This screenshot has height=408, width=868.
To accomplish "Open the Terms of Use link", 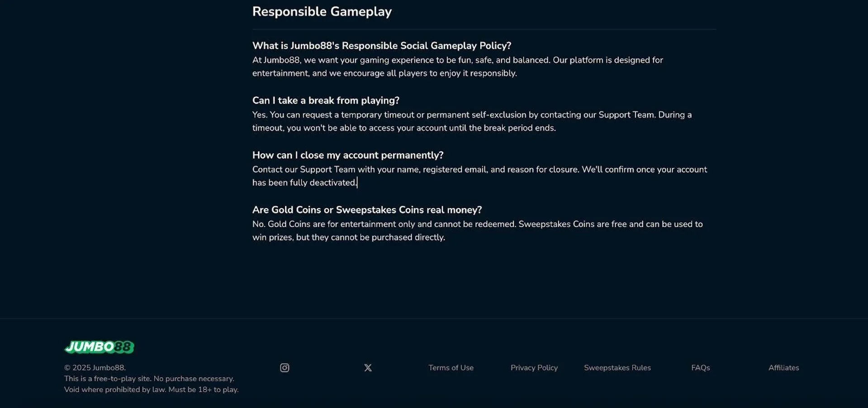I will tap(451, 368).
